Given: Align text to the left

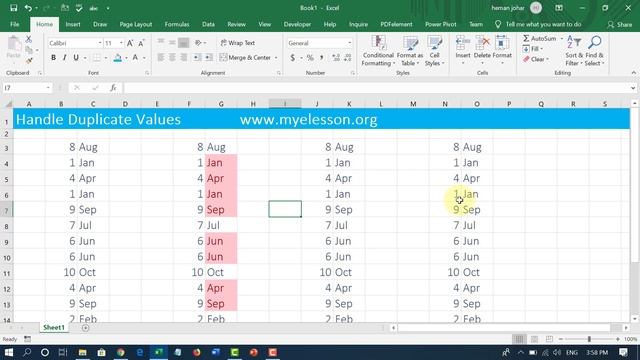Looking at the screenshot, I should pyautogui.click(x=161, y=58).
